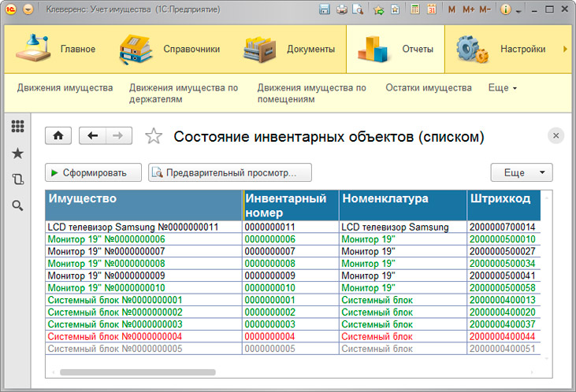This screenshot has height=392, width=576.
Task: Click the Номенклатура column header
Action: click(x=403, y=205)
